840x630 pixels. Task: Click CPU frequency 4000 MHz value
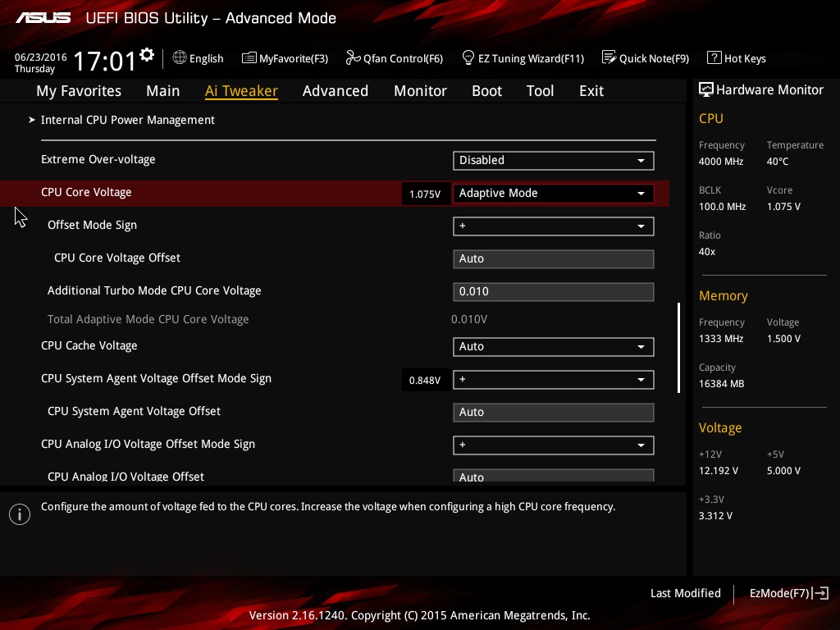[x=720, y=162]
